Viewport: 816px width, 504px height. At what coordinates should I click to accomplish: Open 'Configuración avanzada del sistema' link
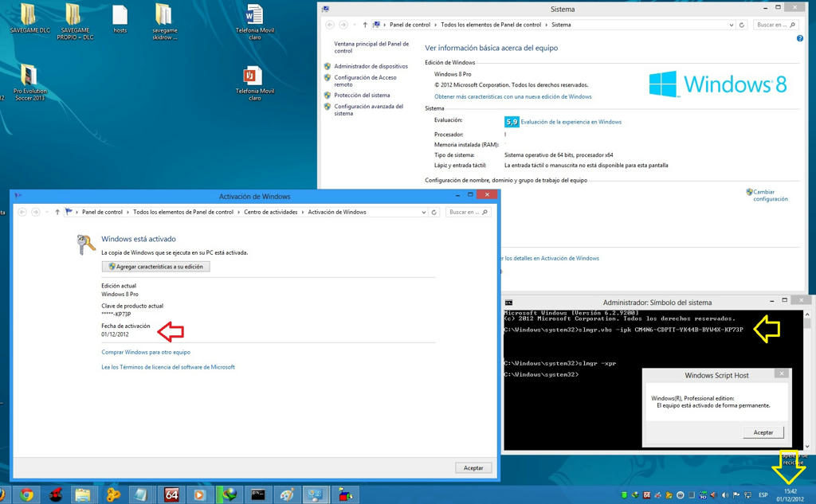368,110
